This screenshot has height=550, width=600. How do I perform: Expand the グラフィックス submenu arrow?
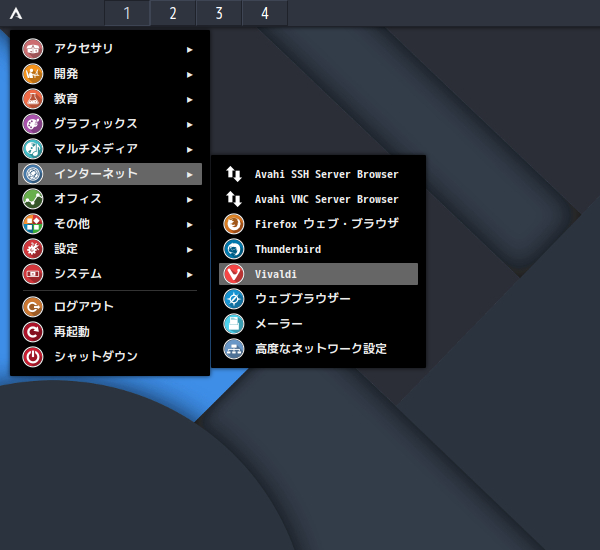[x=189, y=125]
